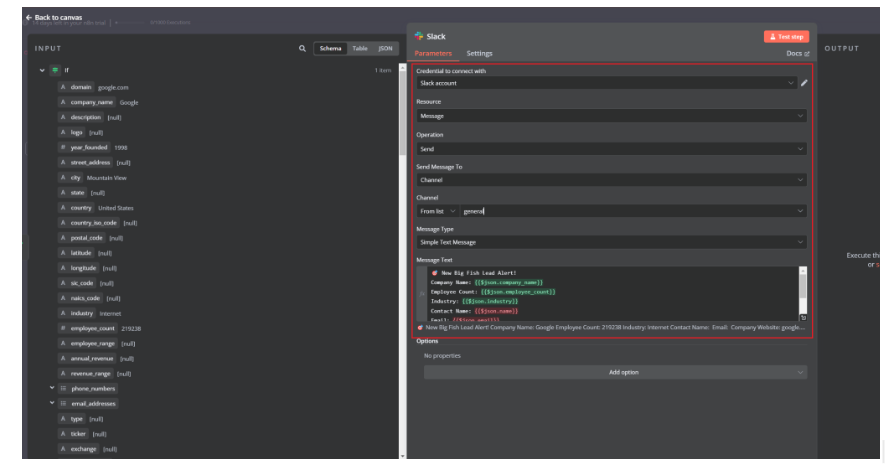
Task: Open the Parameters tab
Action: pyautogui.click(x=433, y=53)
